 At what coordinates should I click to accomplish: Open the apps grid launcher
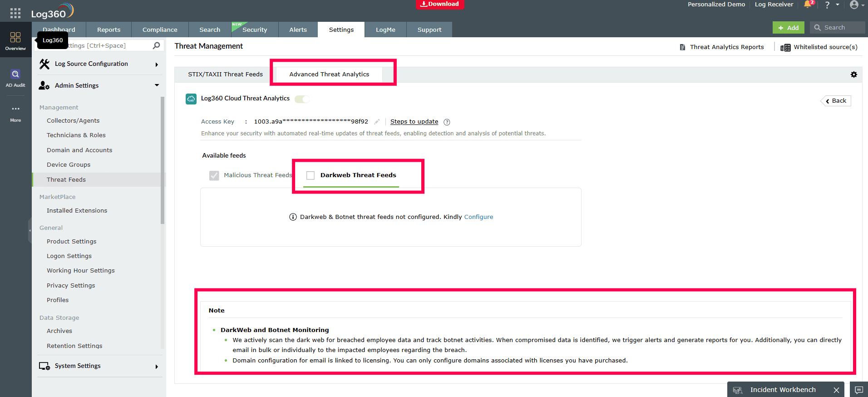(15, 13)
